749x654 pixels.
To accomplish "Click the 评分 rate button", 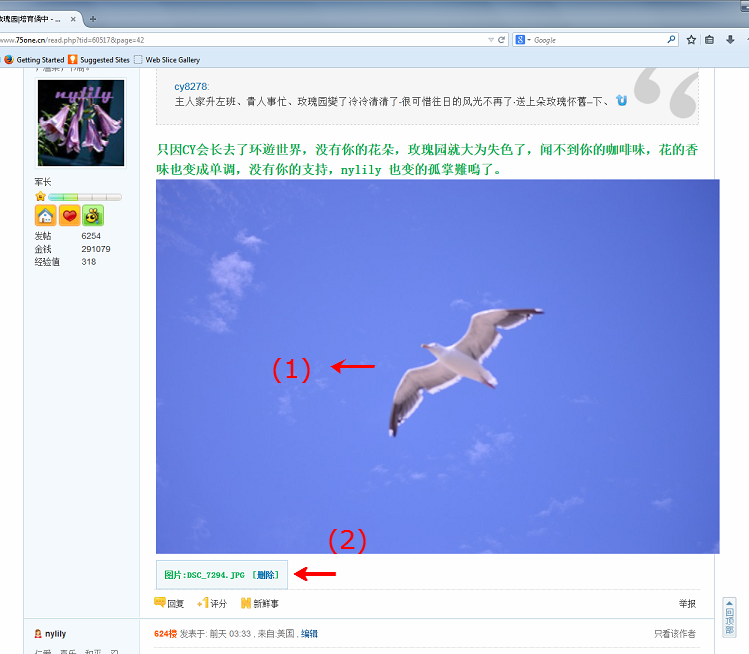I will click(x=212, y=603).
